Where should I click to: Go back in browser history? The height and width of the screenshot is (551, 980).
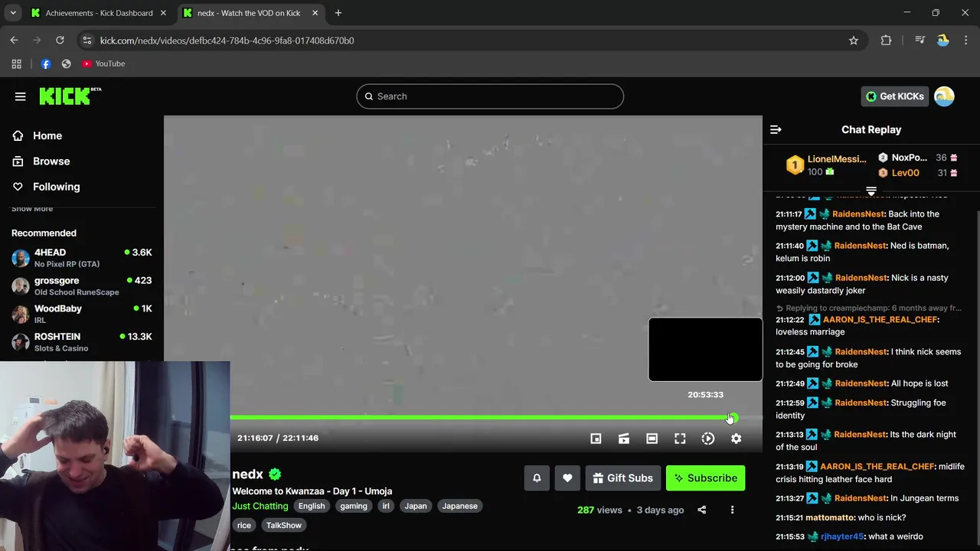click(x=14, y=41)
